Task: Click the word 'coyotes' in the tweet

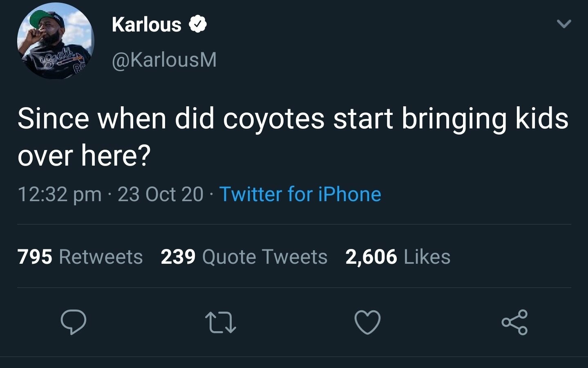Action: pos(274,119)
